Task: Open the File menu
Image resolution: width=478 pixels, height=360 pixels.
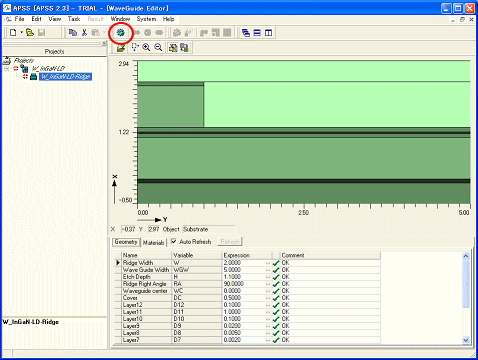Action: click(x=19, y=19)
